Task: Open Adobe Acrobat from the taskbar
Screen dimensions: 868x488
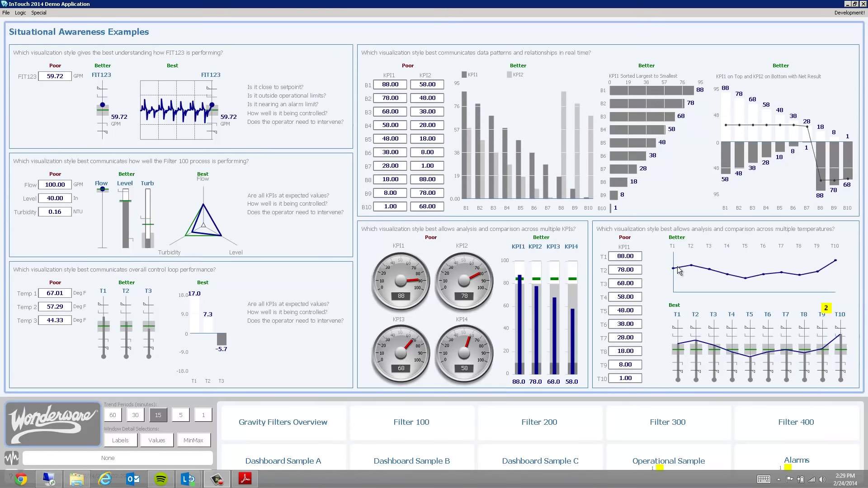Action: [245, 479]
